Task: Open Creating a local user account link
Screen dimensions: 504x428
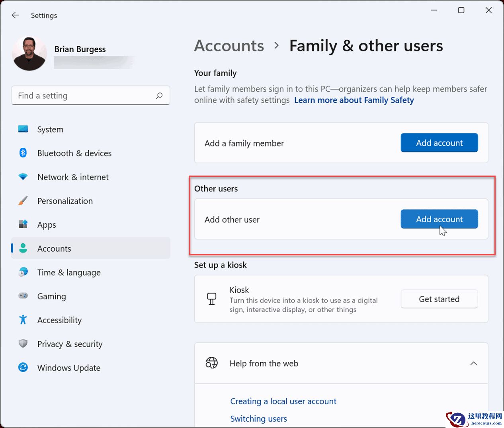Action: click(283, 401)
